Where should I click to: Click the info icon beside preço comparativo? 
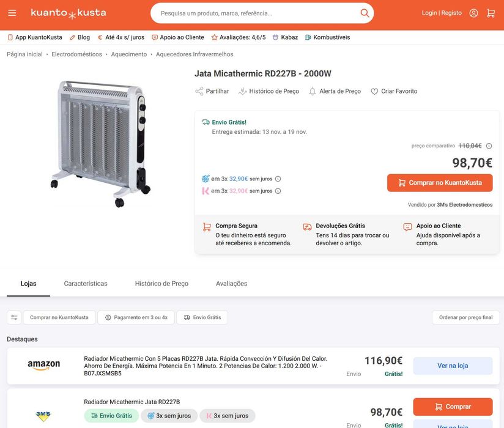click(x=489, y=146)
